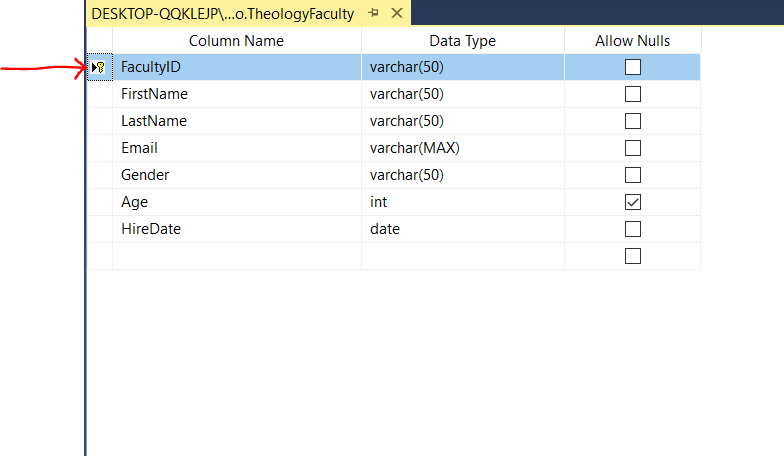
Task: Select the row selector beside HireDate
Action: [100, 229]
